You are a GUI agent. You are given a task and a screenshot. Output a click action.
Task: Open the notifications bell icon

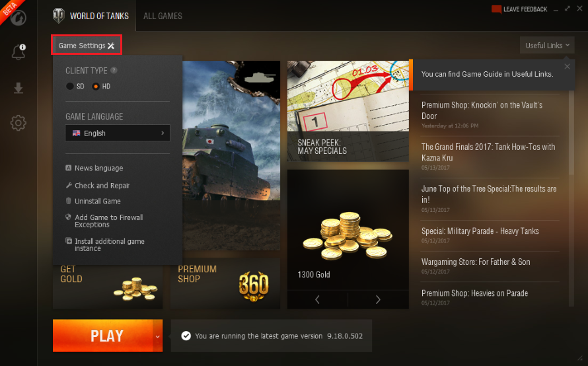pos(18,52)
